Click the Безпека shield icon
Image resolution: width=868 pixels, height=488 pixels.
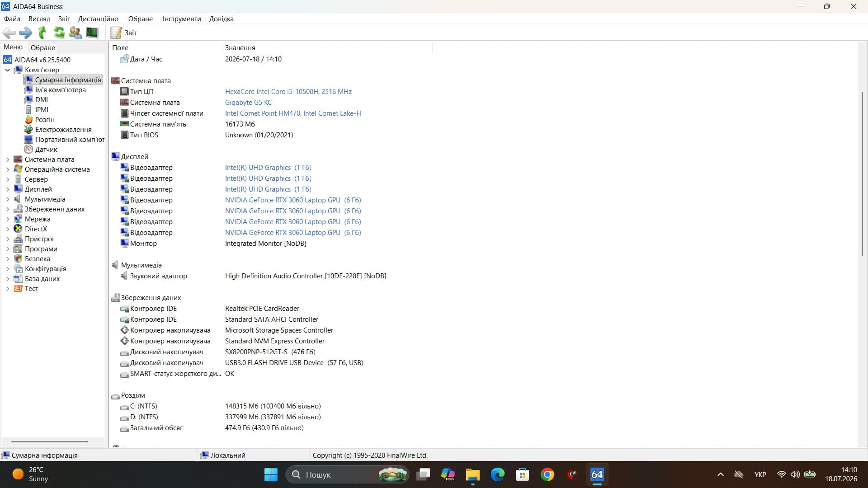coord(18,258)
